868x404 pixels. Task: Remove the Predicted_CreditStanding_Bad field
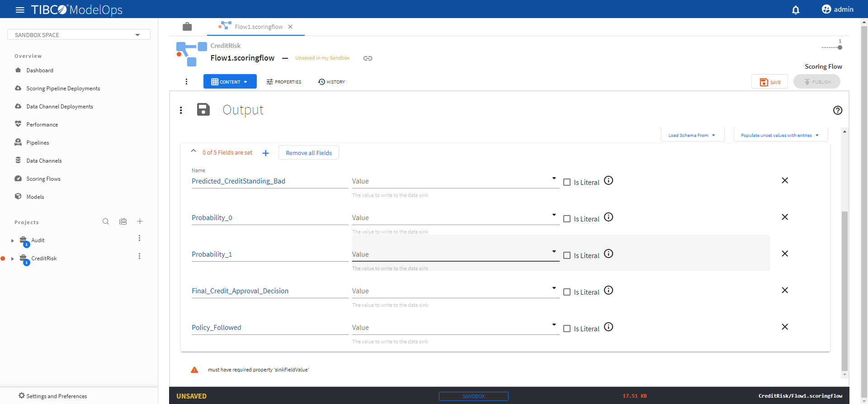(785, 180)
